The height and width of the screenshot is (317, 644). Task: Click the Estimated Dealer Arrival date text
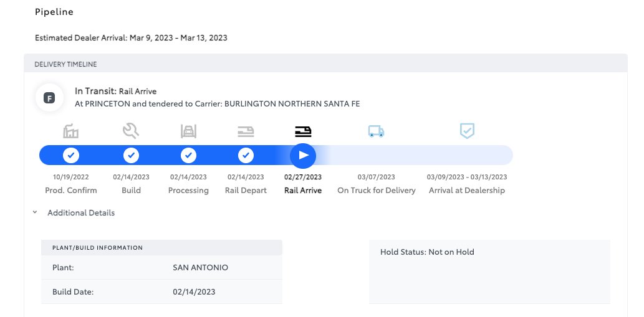[131, 38]
